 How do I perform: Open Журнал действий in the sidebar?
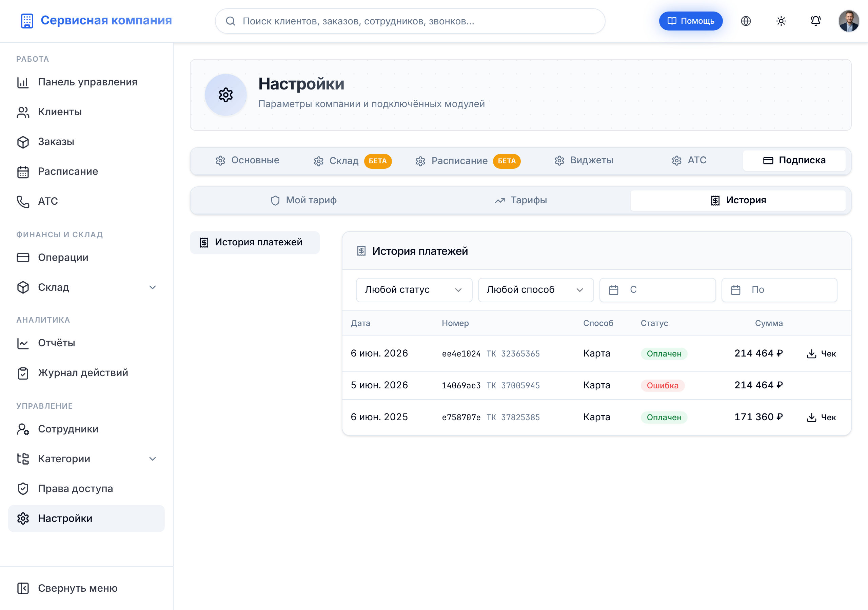tap(86, 373)
